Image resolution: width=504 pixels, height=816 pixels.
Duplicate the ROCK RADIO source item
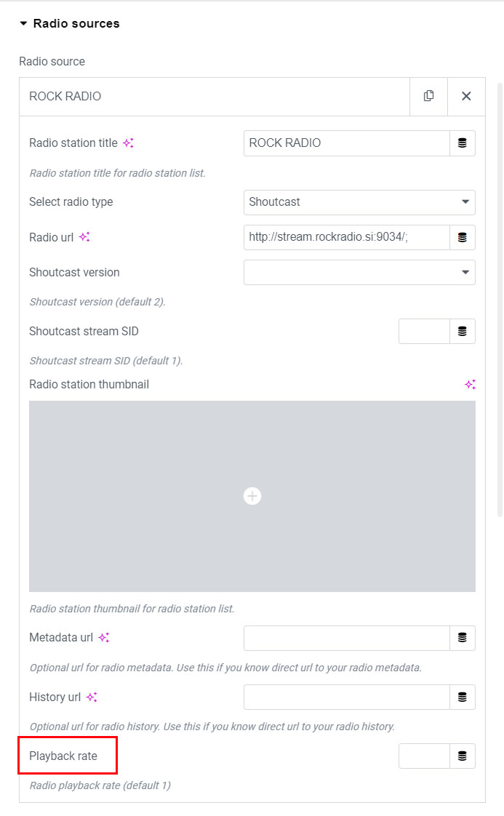[x=428, y=96]
